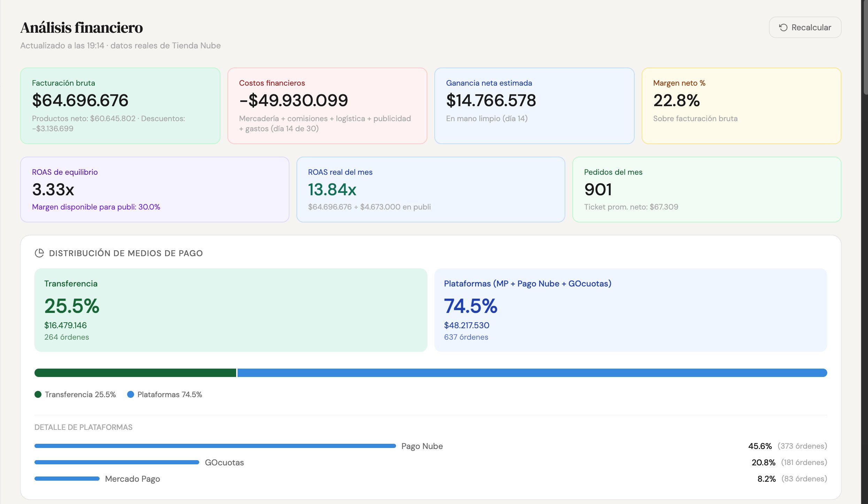The image size is (868, 504).
Task: Open the Ganancia neta estimada card
Action: click(534, 106)
